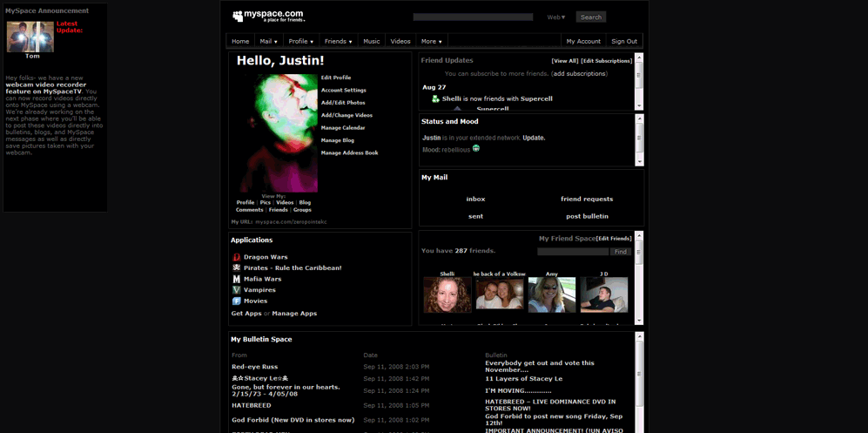This screenshot has height=433, width=868.
Task: Open the mail inbox link
Action: click(x=475, y=200)
